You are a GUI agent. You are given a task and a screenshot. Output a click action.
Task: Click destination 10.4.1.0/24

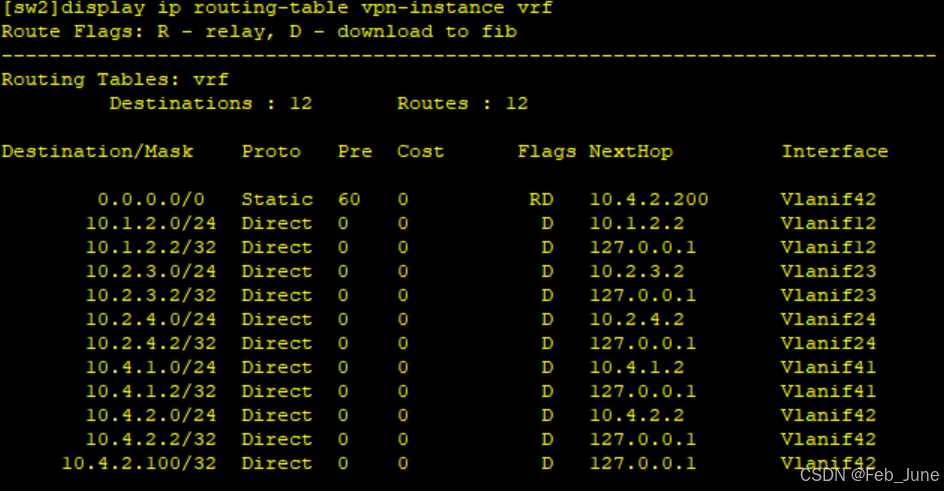(x=151, y=367)
